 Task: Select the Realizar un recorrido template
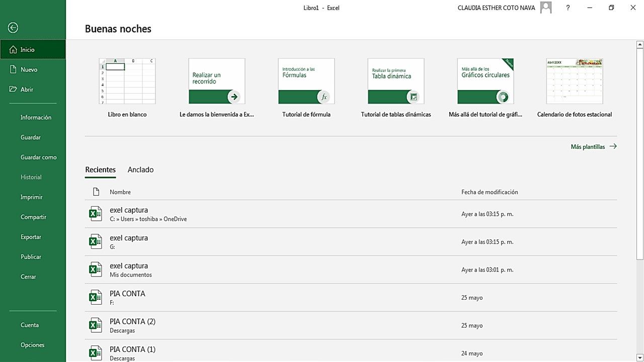pyautogui.click(x=216, y=81)
